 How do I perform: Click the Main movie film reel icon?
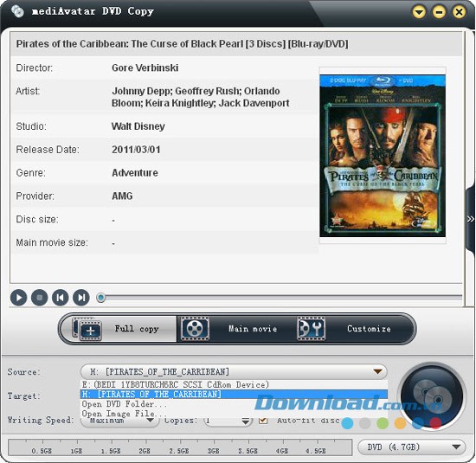click(x=195, y=329)
